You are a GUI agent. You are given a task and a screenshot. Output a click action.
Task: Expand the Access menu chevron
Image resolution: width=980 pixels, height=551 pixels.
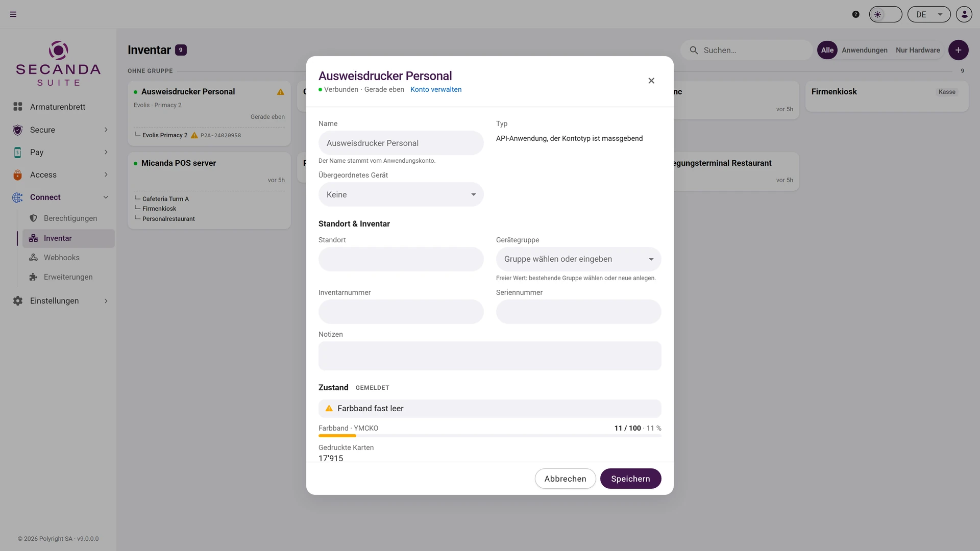pos(106,174)
